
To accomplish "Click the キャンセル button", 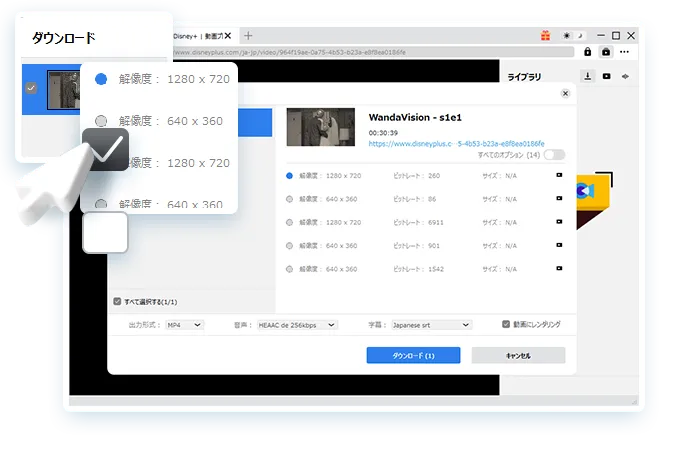I will coord(518,356).
